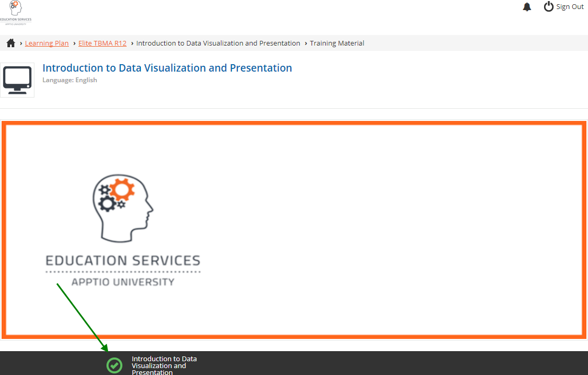Open the Education Services logo in the header
Screen dimensions: 588x375
coord(16,13)
